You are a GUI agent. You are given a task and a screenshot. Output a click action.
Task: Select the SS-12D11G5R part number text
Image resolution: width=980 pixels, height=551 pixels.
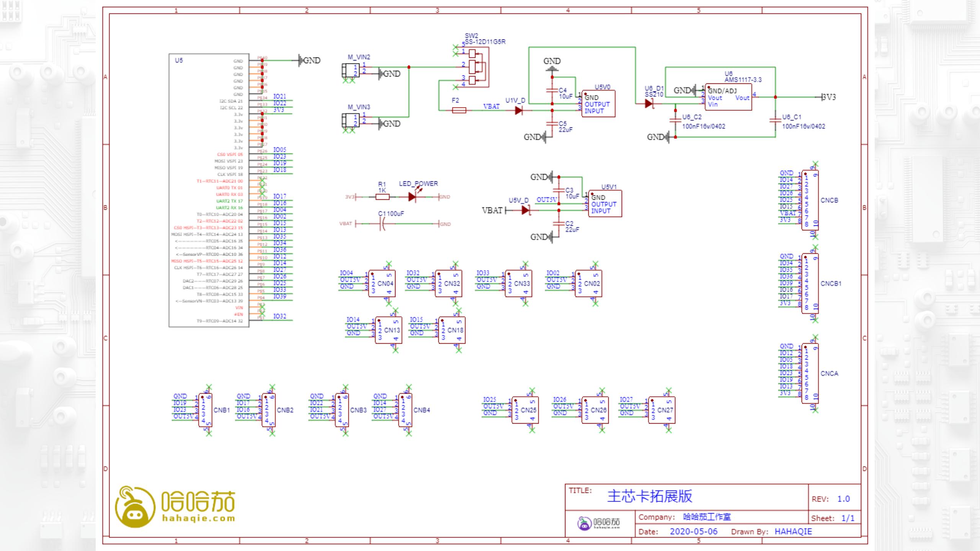point(485,42)
